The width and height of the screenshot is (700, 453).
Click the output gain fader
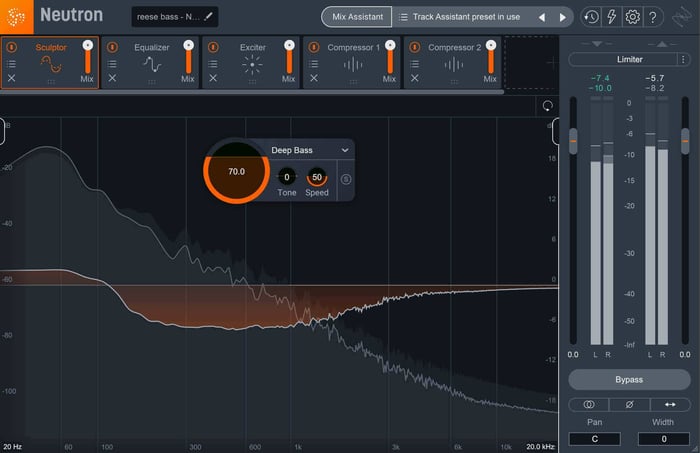coord(685,141)
